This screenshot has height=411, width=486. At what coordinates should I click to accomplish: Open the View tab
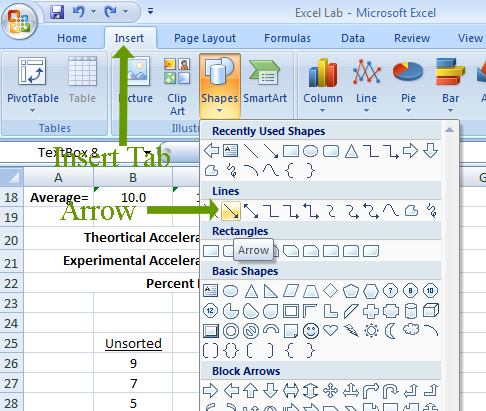(x=470, y=38)
